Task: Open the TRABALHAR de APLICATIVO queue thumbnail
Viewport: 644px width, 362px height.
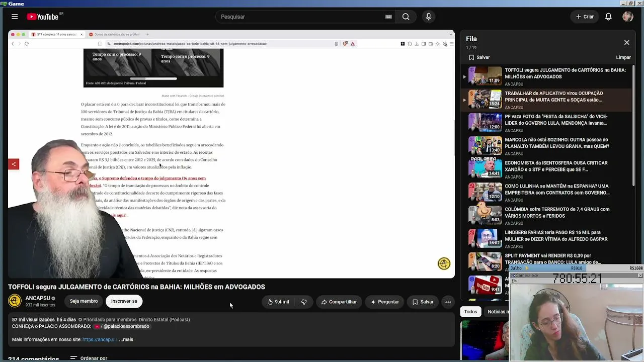Action: coord(485,99)
